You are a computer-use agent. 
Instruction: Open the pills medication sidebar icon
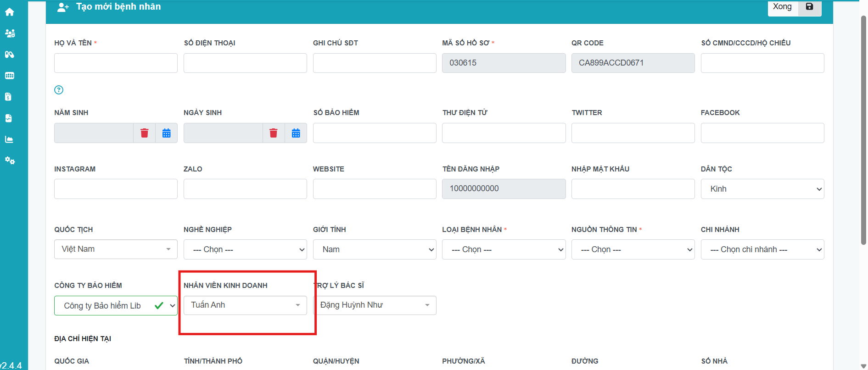coord(10,55)
